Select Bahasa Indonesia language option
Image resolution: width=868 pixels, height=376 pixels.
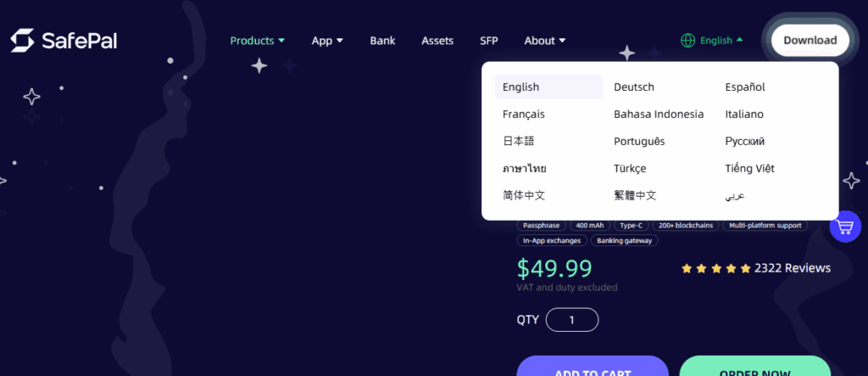[659, 114]
